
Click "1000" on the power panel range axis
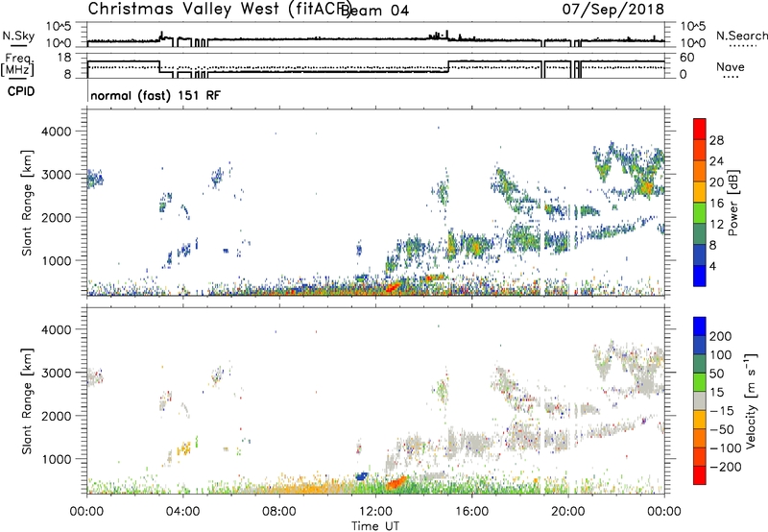click(x=56, y=260)
